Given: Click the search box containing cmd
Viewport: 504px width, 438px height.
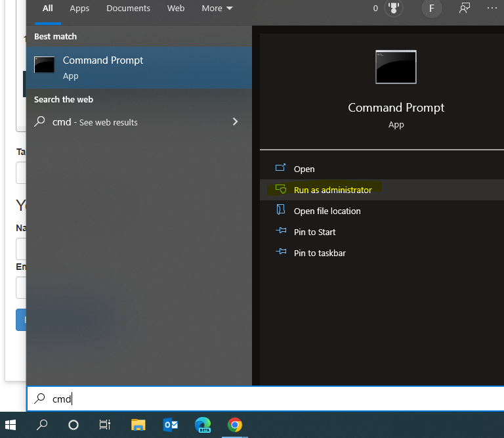Looking at the screenshot, I should coord(262,399).
